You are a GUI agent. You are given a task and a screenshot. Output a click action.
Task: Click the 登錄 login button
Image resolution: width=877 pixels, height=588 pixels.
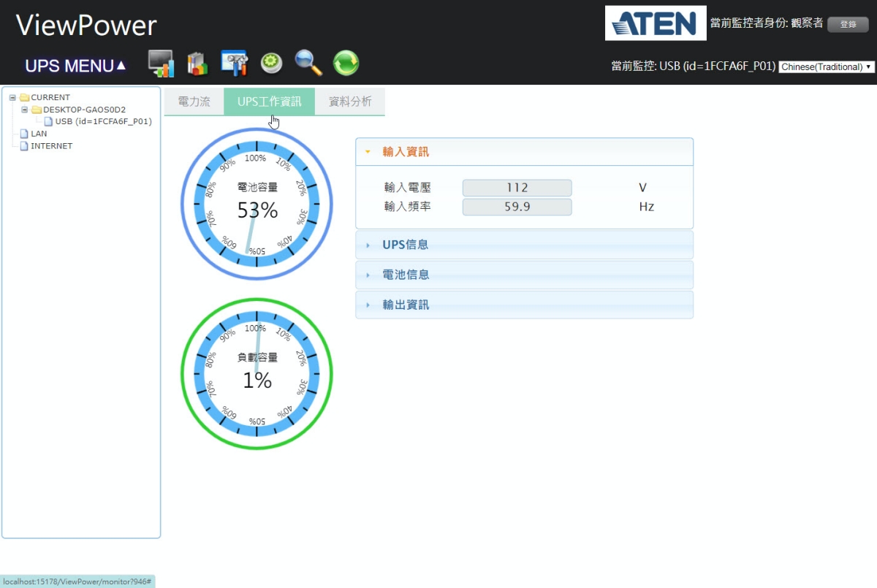848,24
